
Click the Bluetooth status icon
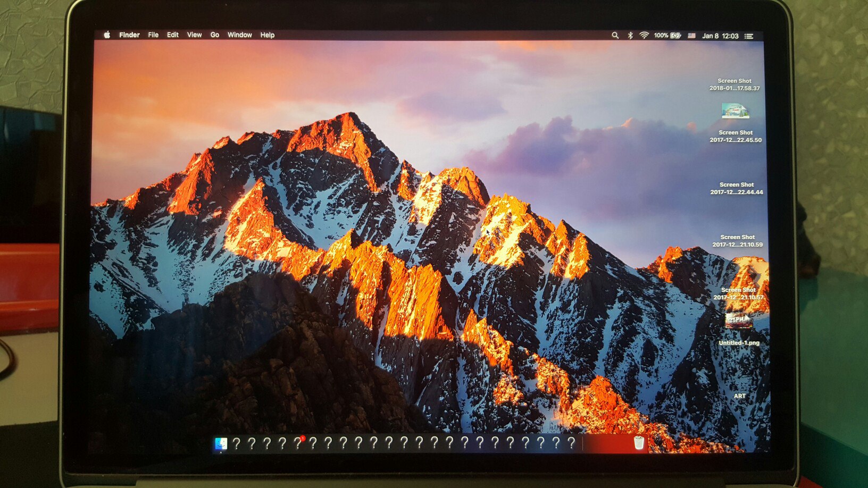pyautogui.click(x=630, y=35)
